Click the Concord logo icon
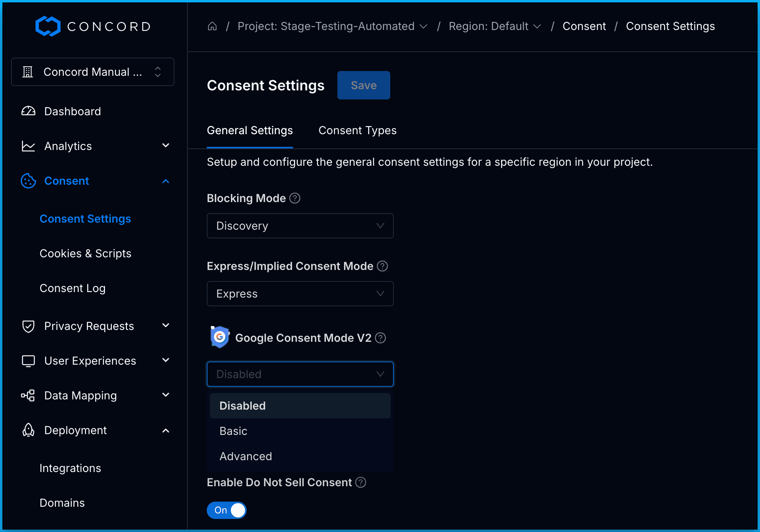This screenshot has width=760, height=532. pos(48,26)
